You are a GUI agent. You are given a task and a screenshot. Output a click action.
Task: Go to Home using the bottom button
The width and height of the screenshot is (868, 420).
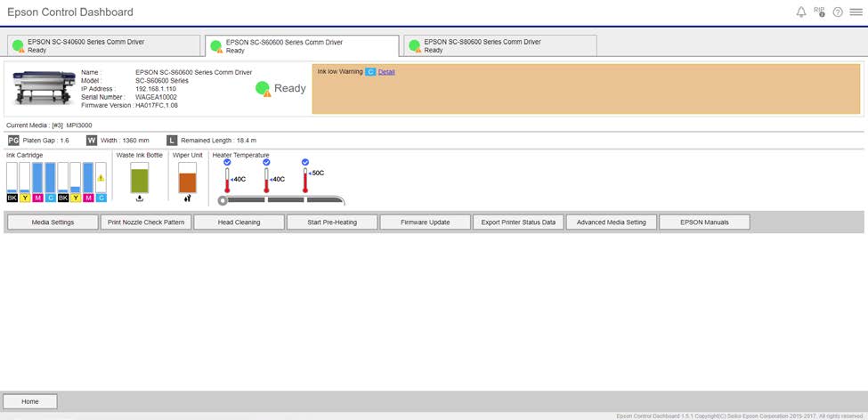pos(30,401)
